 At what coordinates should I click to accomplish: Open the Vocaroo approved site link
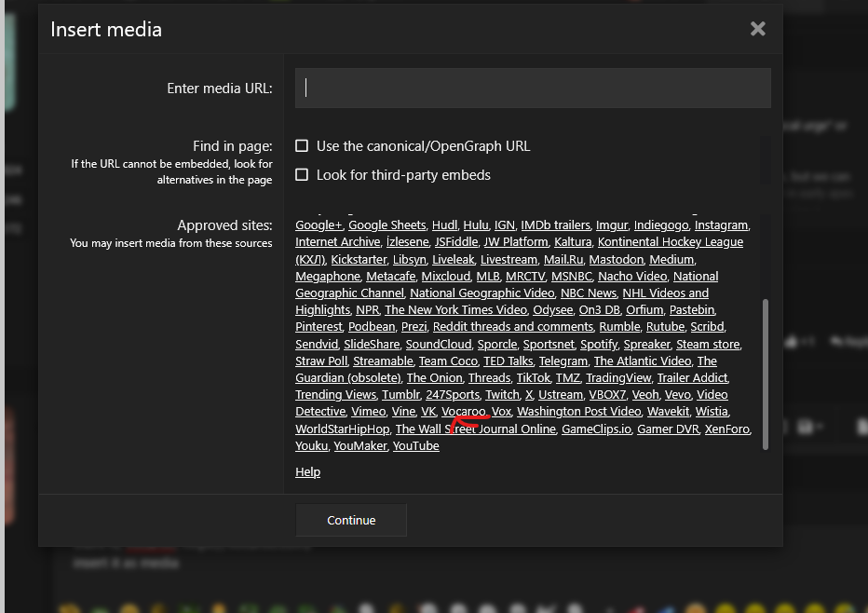click(464, 412)
